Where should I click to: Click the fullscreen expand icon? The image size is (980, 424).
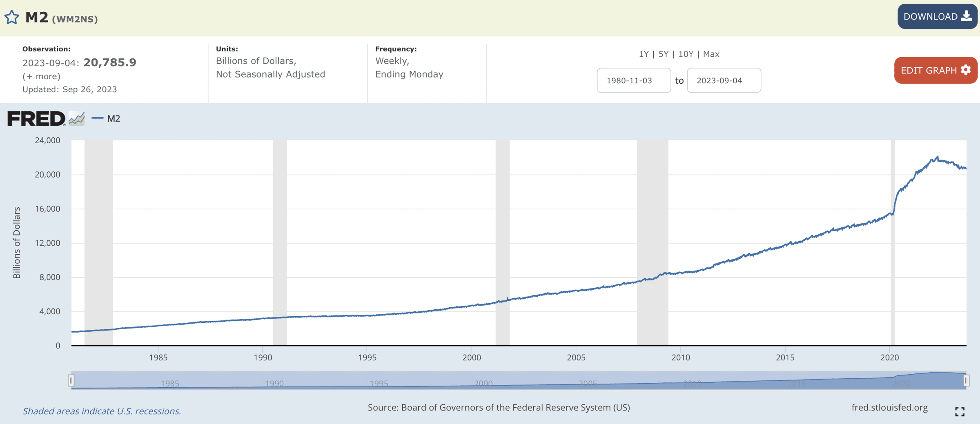pyautogui.click(x=960, y=411)
